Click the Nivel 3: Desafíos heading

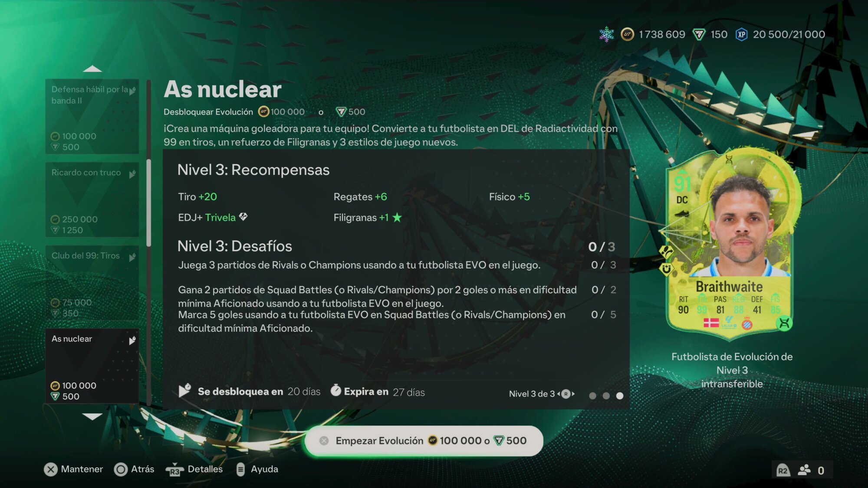pyautogui.click(x=235, y=246)
